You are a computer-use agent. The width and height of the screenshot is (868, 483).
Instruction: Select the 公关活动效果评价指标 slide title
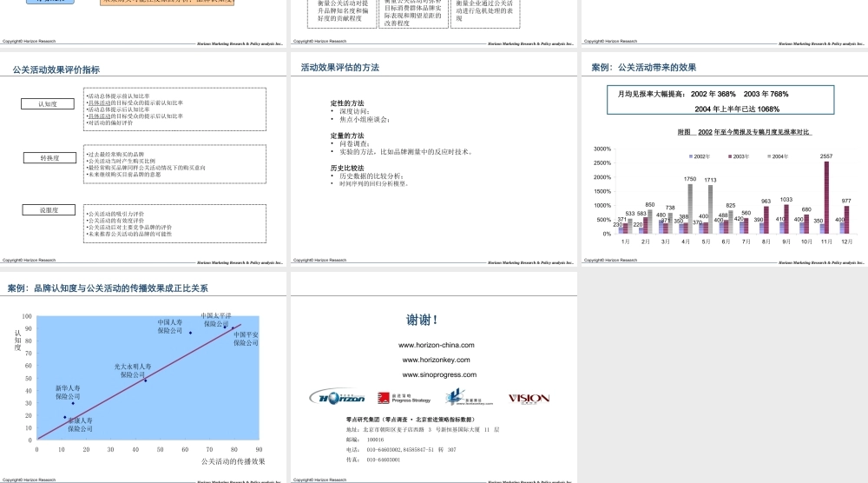(56, 69)
